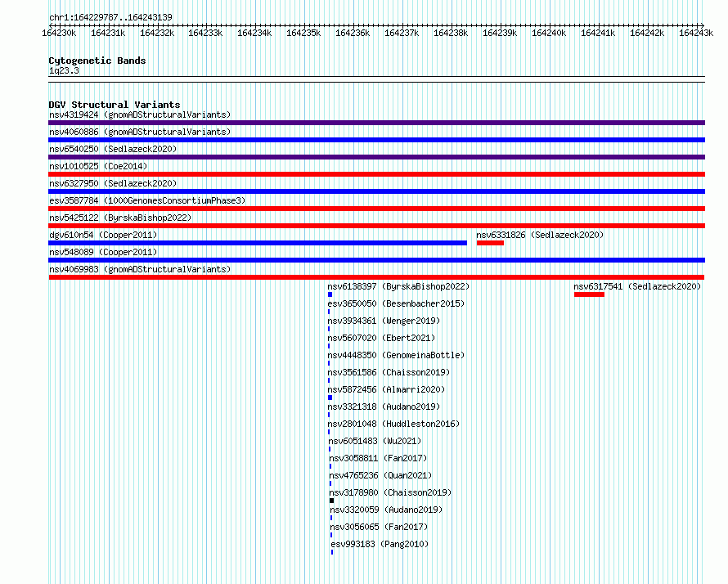Click the small blue mark under nsv6138397
Viewport: 728px width, 584px height.
click(x=330, y=294)
